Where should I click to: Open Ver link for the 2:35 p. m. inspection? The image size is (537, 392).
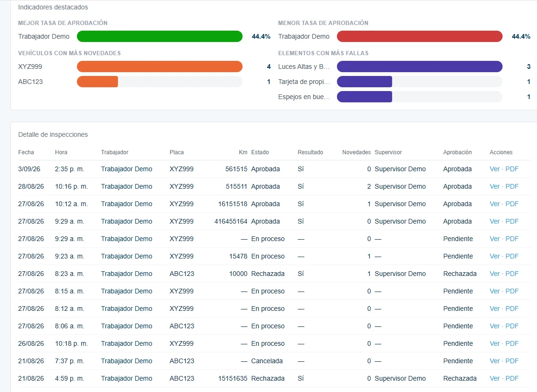(x=495, y=169)
